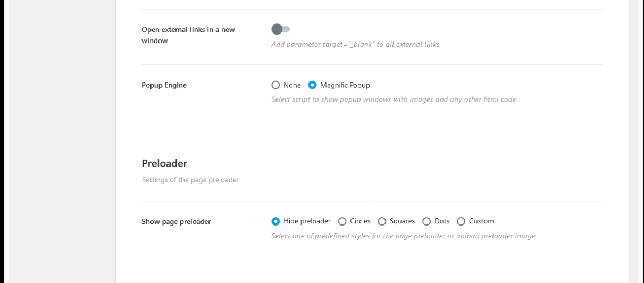Click the 'Select one of predefined styles' hint
Viewport: 644px width, 283px height.
coord(403,236)
